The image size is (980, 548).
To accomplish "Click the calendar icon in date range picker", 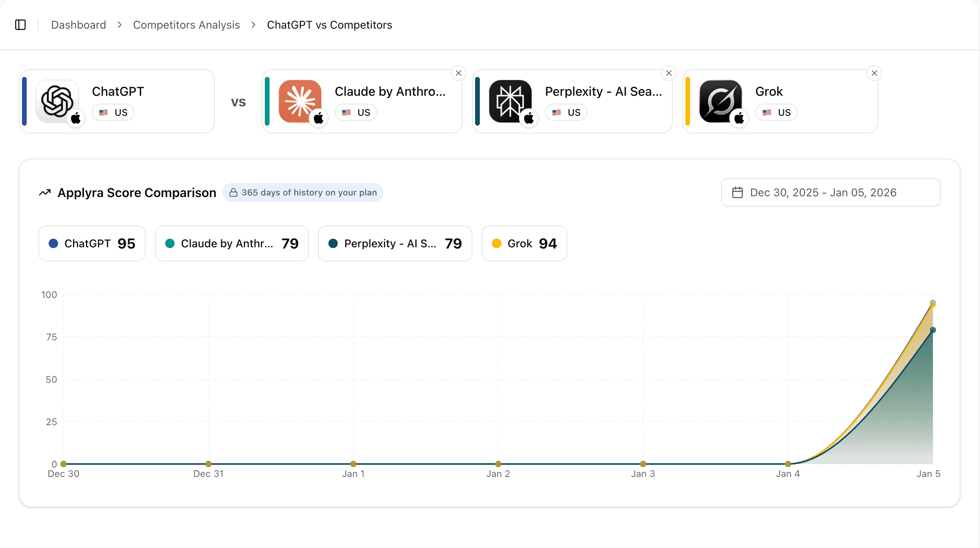I will [739, 192].
